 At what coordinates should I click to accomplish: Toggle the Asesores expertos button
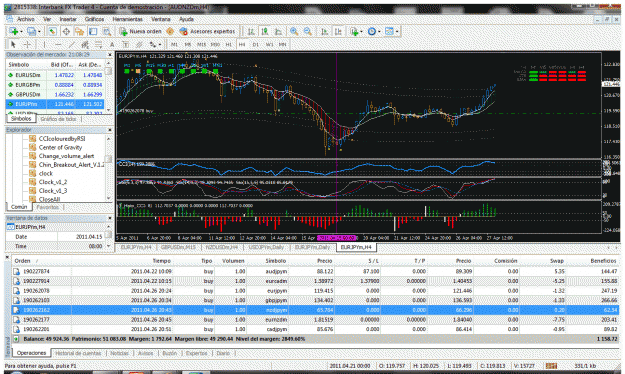pyautogui.click(x=207, y=31)
